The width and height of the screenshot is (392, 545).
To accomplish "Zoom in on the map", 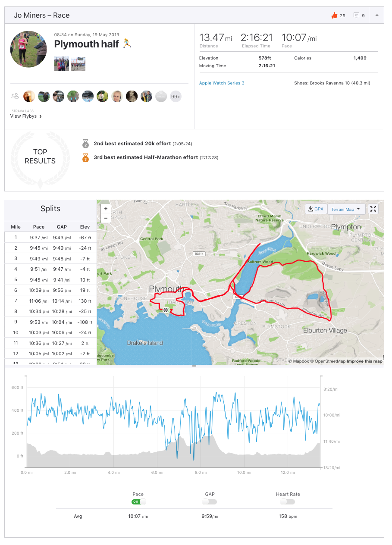I will coord(106,209).
